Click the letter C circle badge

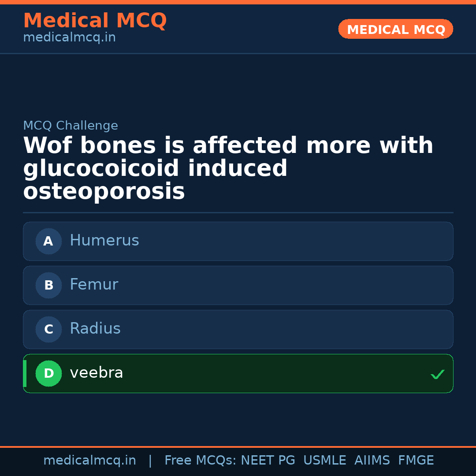point(48,329)
